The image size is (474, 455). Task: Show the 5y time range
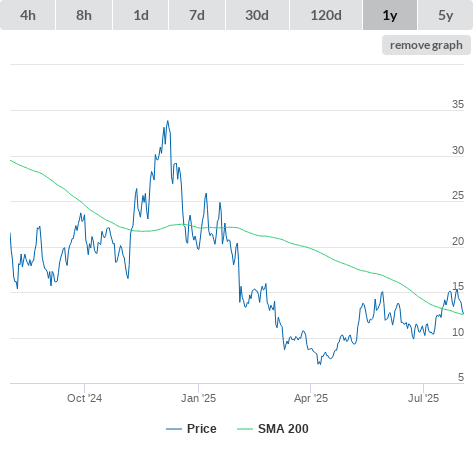click(446, 15)
